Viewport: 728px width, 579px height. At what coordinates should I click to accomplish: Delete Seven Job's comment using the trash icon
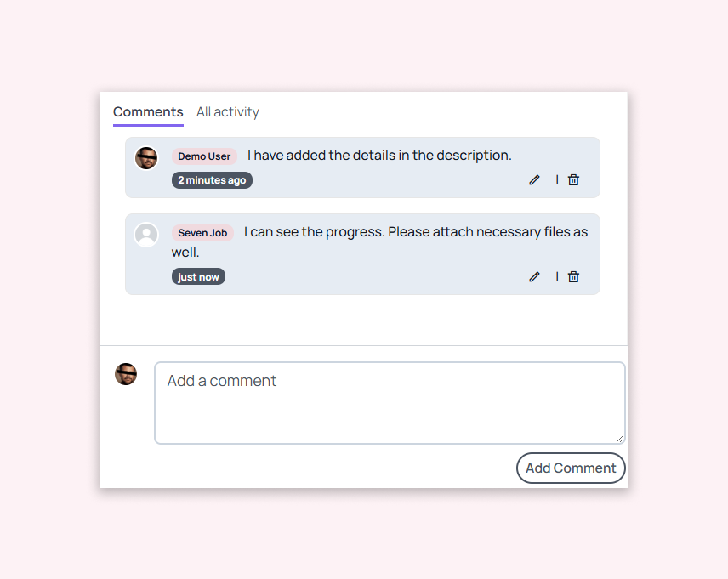[573, 276]
